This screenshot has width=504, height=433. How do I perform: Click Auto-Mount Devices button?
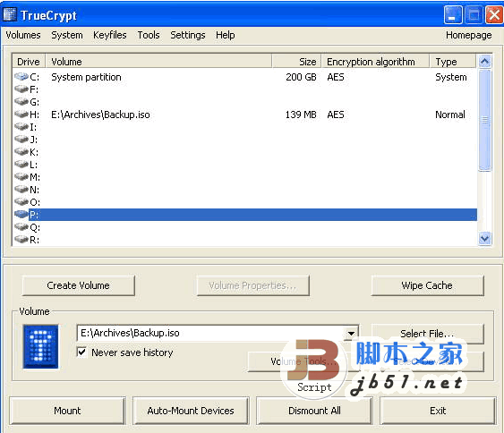[x=191, y=411]
